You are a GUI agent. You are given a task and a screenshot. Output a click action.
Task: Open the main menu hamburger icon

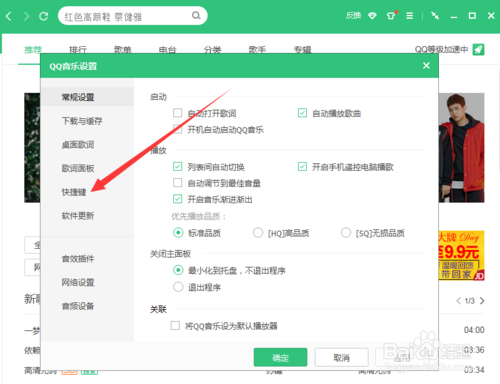tap(409, 16)
